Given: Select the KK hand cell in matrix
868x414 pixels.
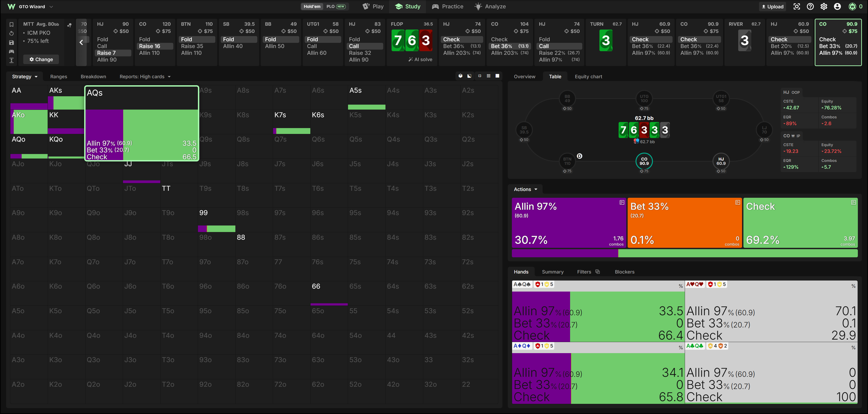Looking at the screenshot, I should (x=66, y=122).
